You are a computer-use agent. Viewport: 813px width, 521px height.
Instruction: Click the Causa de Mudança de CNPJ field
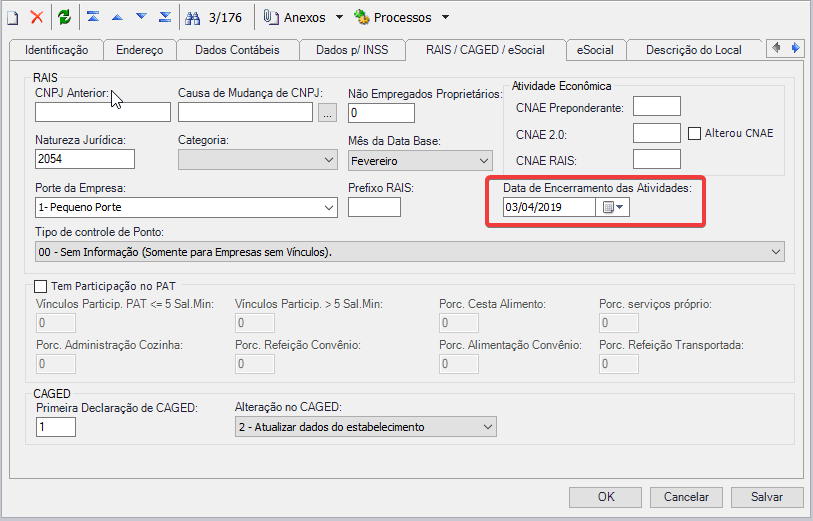tap(245, 112)
